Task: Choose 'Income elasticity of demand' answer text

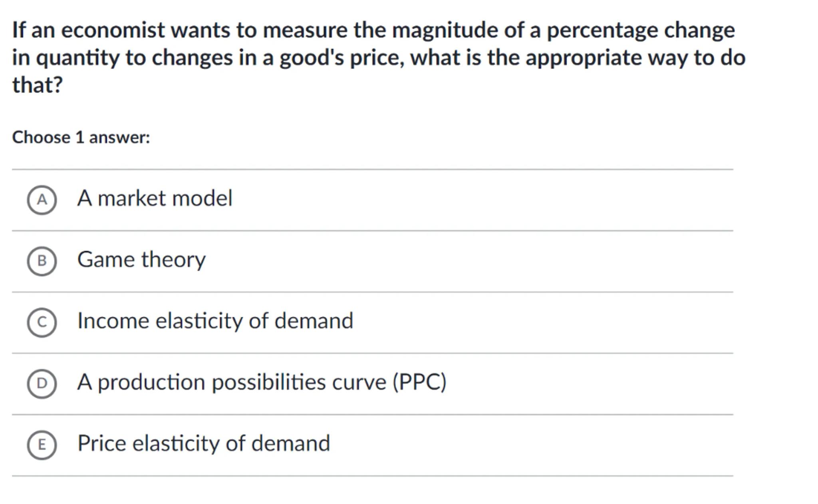Action: [215, 321]
